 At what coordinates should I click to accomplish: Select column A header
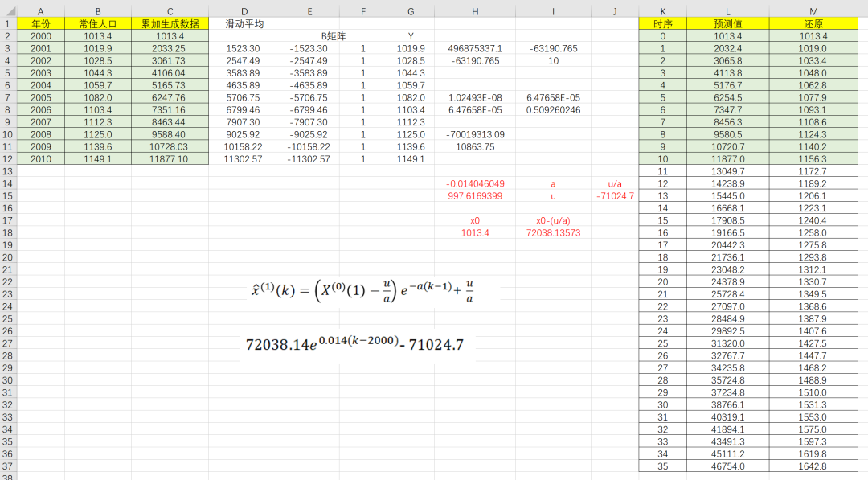click(x=40, y=11)
